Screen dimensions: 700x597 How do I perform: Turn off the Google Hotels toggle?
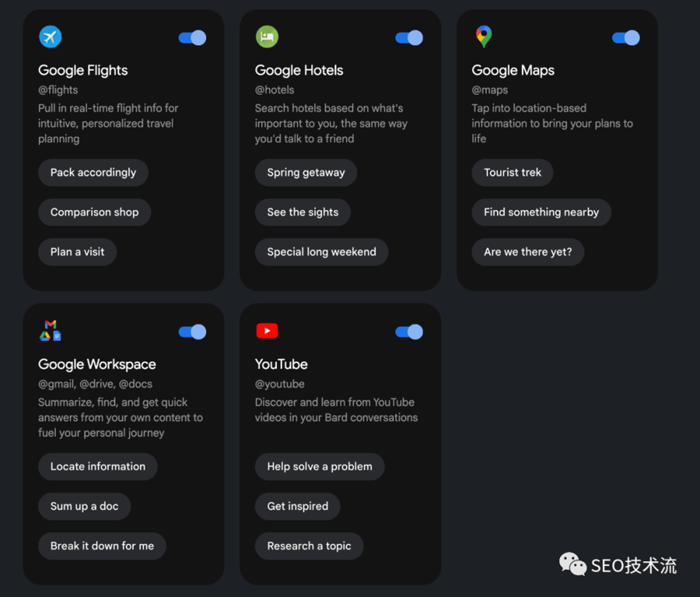click(409, 37)
